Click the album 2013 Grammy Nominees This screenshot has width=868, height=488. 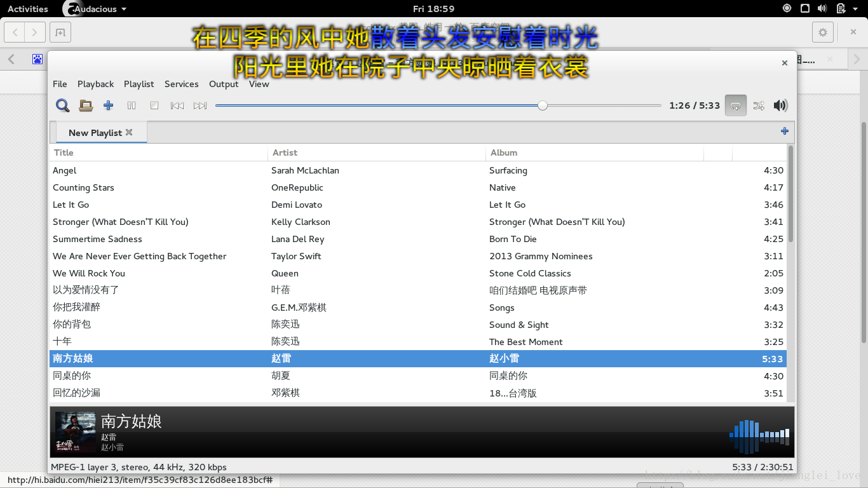coord(541,256)
